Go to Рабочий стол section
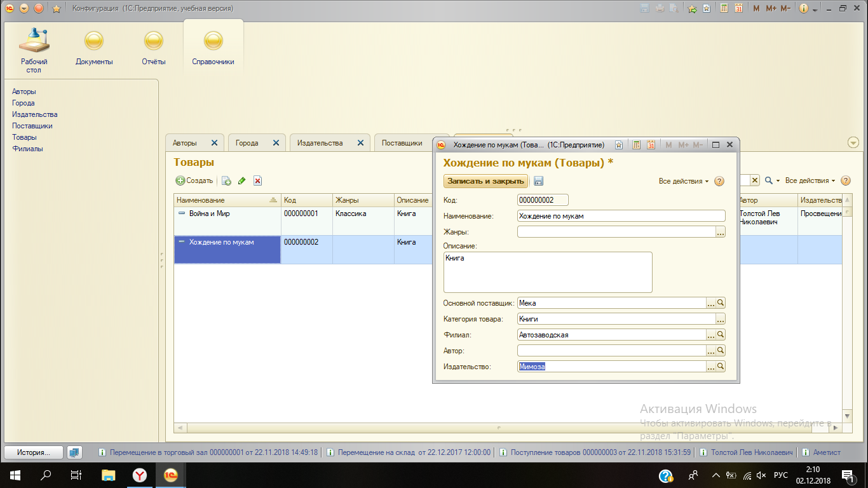This screenshot has height=488, width=868. point(34,49)
